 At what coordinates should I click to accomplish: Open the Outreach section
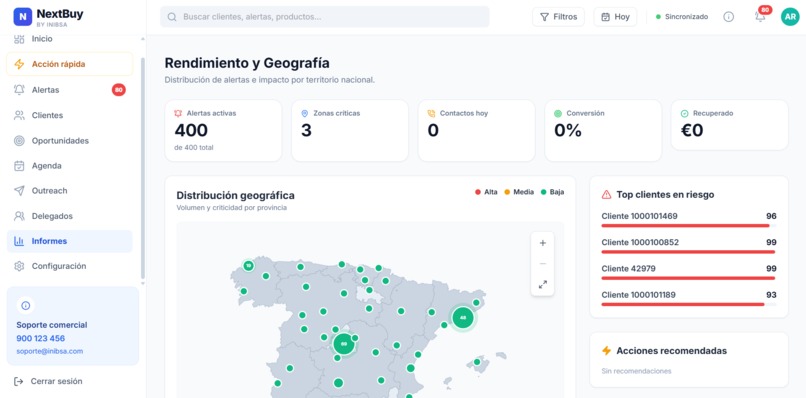pos(70,191)
